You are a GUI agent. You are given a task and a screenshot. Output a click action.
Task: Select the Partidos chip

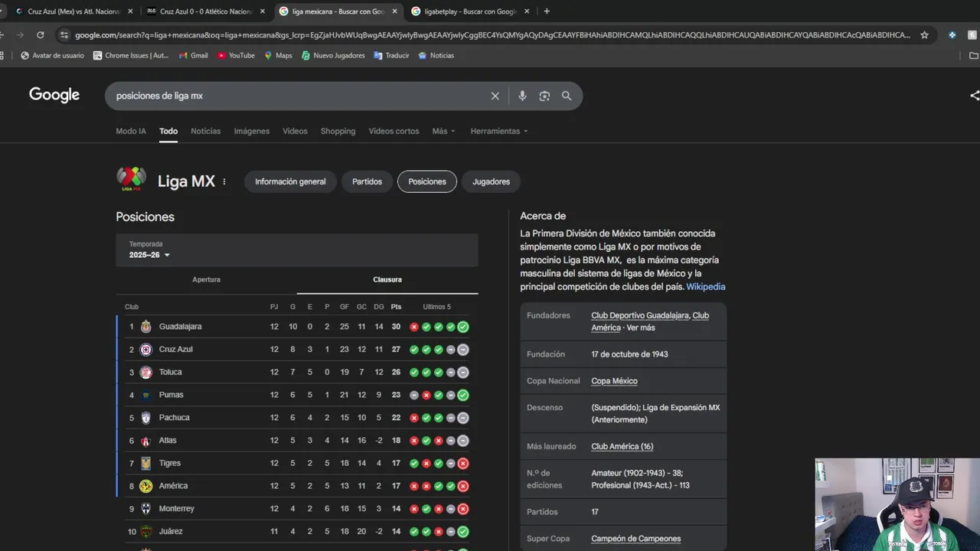pos(367,181)
